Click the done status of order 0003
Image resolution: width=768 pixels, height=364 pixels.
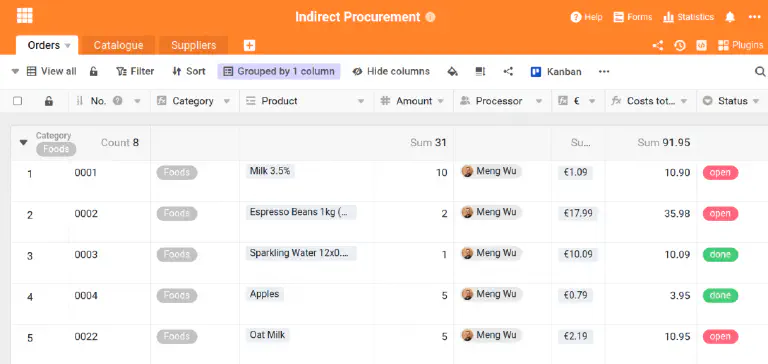point(720,255)
